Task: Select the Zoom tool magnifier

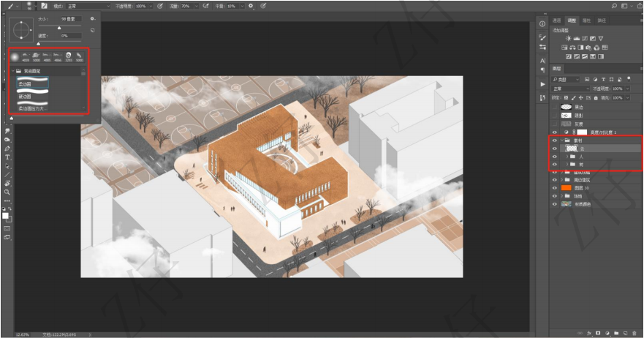Action: [x=7, y=192]
